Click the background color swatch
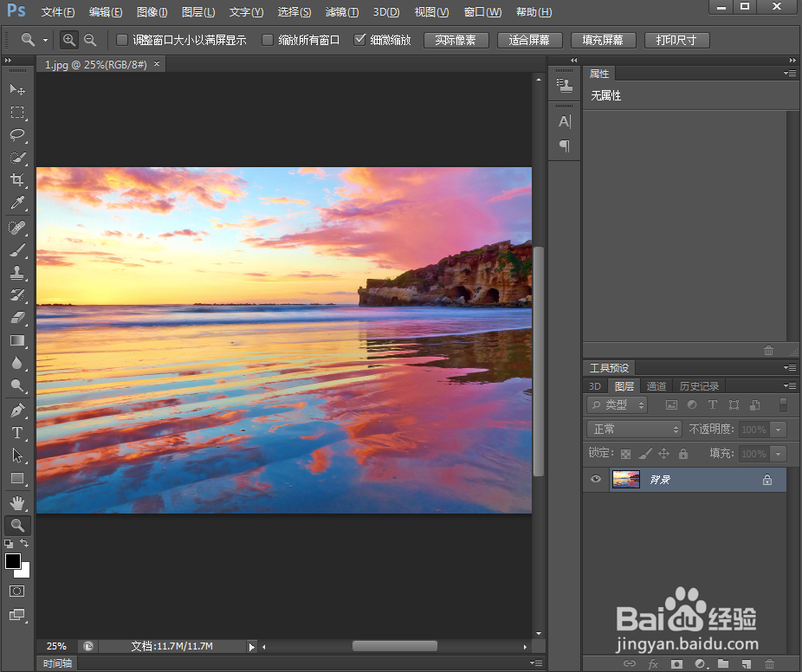The width and height of the screenshot is (802, 672). click(x=25, y=572)
